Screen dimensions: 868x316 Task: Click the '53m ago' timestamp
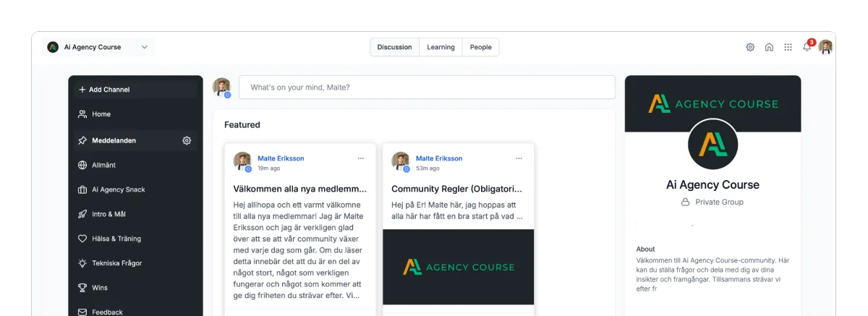(x=427, y=168)
